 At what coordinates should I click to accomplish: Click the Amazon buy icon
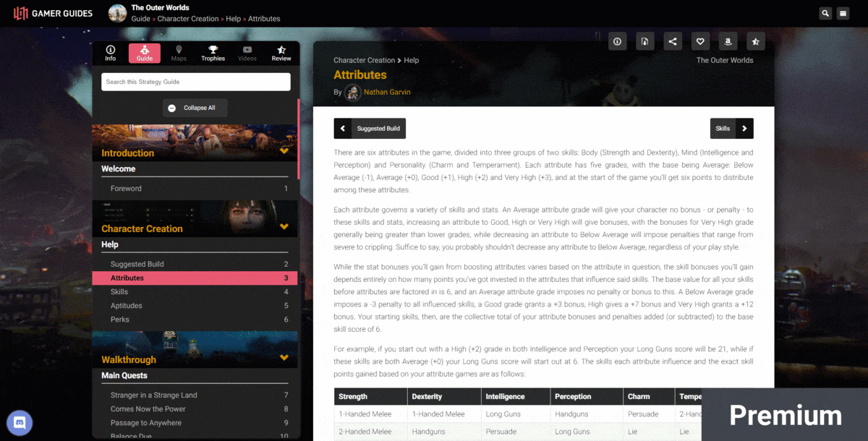[x=728, y=41]
